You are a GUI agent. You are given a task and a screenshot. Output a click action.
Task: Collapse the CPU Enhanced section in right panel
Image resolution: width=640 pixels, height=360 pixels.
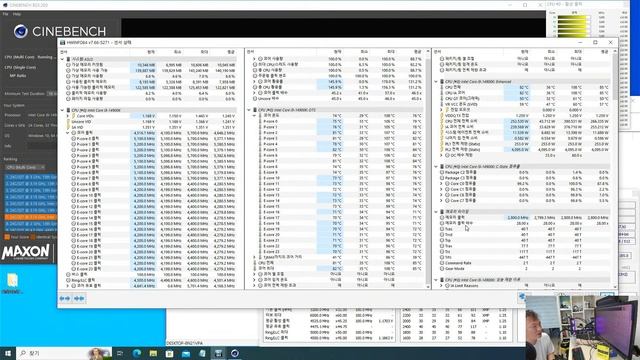436,82
